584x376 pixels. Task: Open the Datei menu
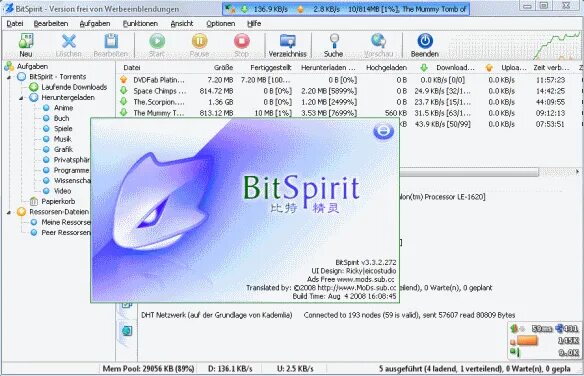(x=15, y=24)
